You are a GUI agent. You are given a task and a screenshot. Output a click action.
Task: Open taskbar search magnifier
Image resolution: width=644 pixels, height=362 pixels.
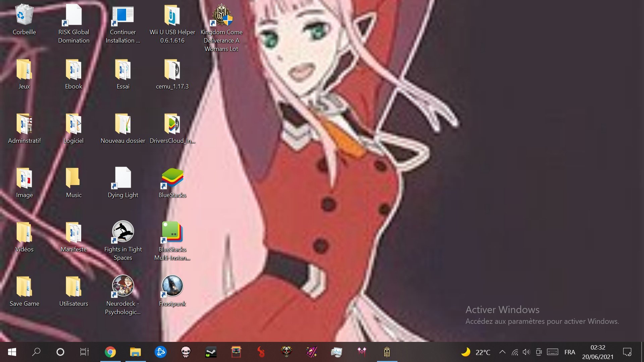(36, 352)
